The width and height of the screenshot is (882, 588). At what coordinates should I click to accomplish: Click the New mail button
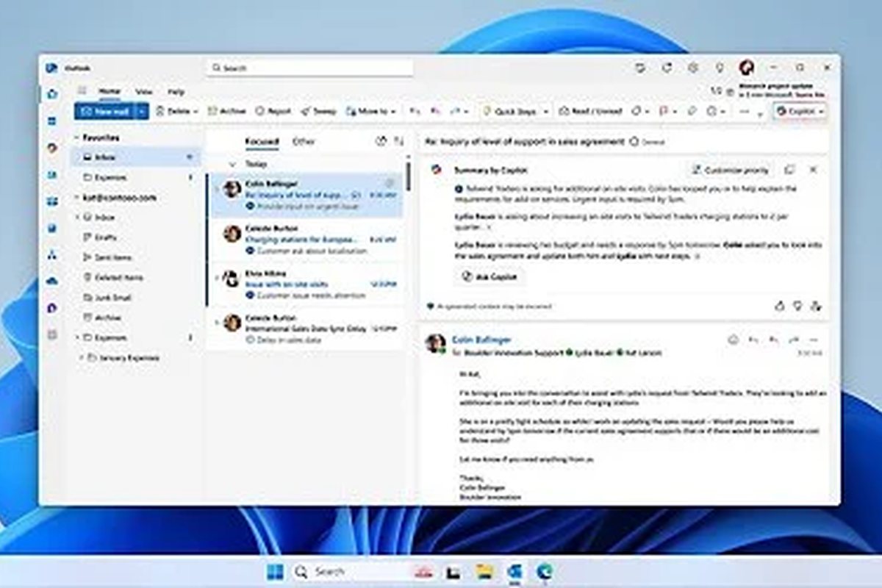(105, 111)
